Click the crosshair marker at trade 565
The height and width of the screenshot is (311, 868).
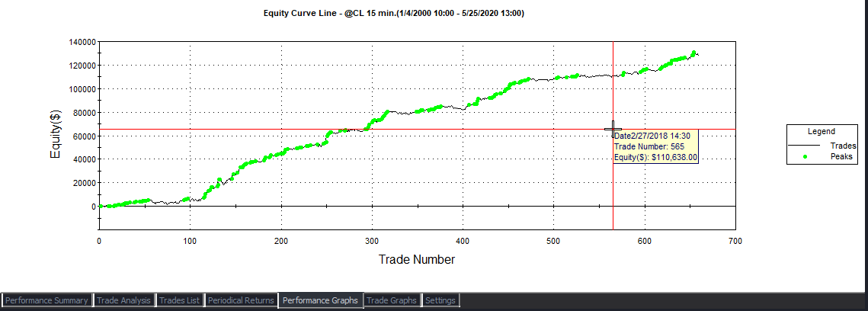tap(613, 130)
